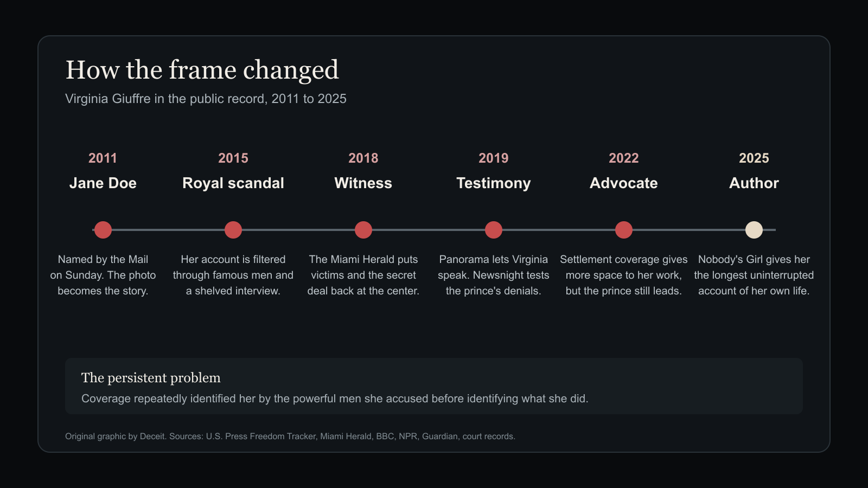868x488 pixels.
Task: Click the "Jane Doe" heading
Action: [x=103, y=183]
